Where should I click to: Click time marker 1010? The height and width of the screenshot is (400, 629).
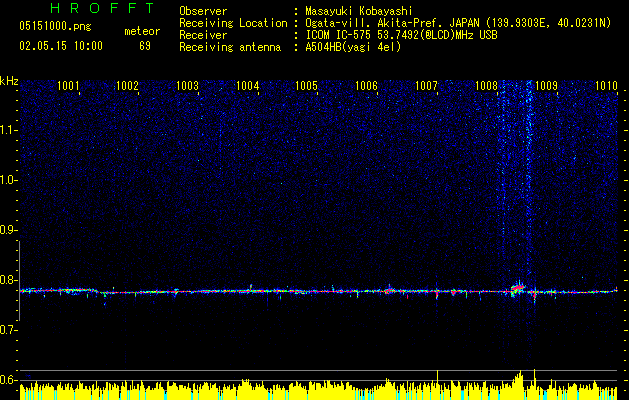pos(606,86)
